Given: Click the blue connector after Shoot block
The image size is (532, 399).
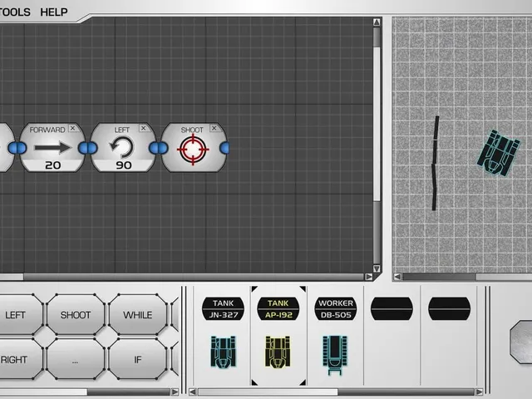Looking at the screenshot, I should (x=224, y=148).
